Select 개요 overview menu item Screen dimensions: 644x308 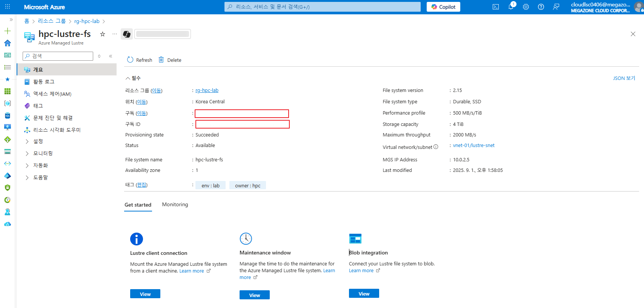[x=67, y=69]
